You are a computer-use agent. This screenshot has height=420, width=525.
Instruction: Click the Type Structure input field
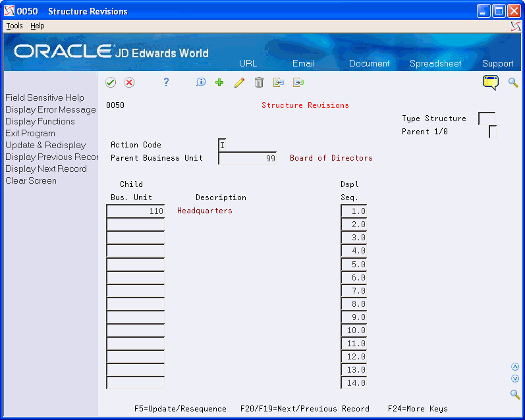click(x=487, y=118)
